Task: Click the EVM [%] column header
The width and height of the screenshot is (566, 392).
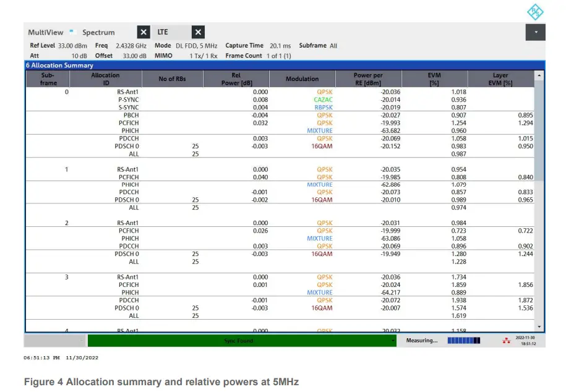Action: point(434,79)
